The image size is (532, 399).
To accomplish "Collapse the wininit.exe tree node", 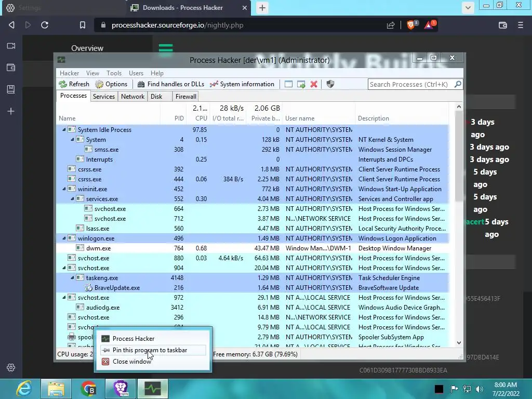I will pos(64,189).
